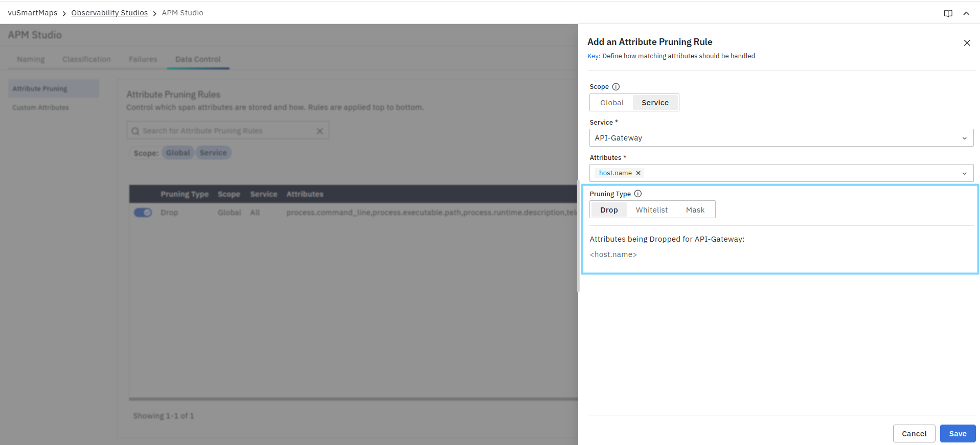
Task: Open the documentation book icon
Action: (948, 13)
